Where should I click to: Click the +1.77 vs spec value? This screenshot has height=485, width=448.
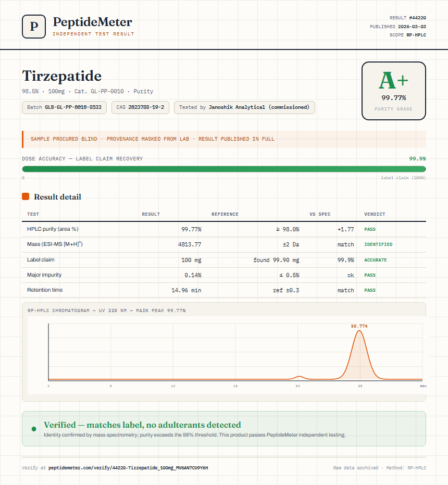(x=345, y=229)
